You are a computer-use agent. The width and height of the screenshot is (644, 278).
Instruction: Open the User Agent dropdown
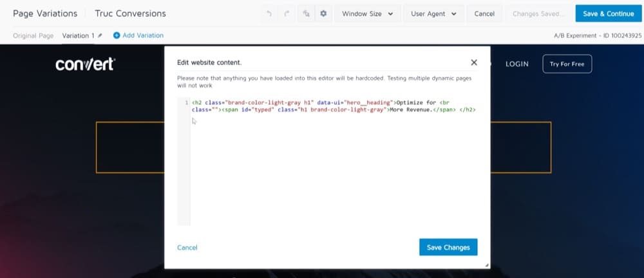click(x=434, y=14)
